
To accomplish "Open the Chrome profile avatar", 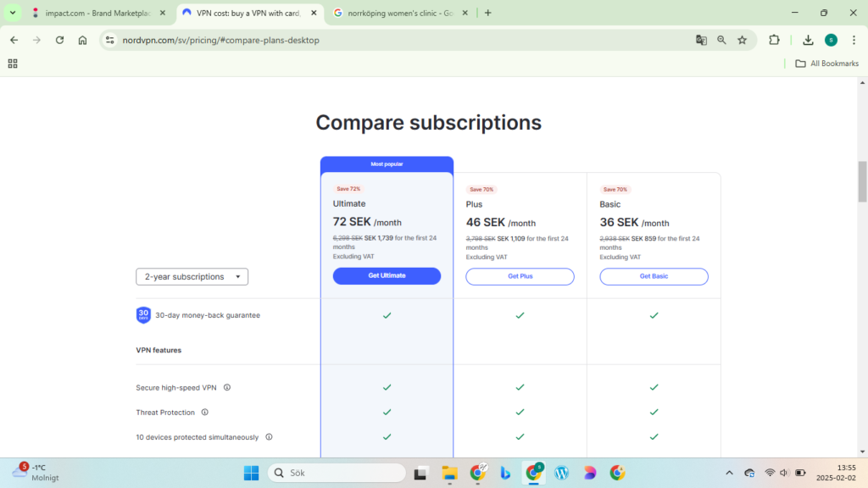I will click(831, 40).
